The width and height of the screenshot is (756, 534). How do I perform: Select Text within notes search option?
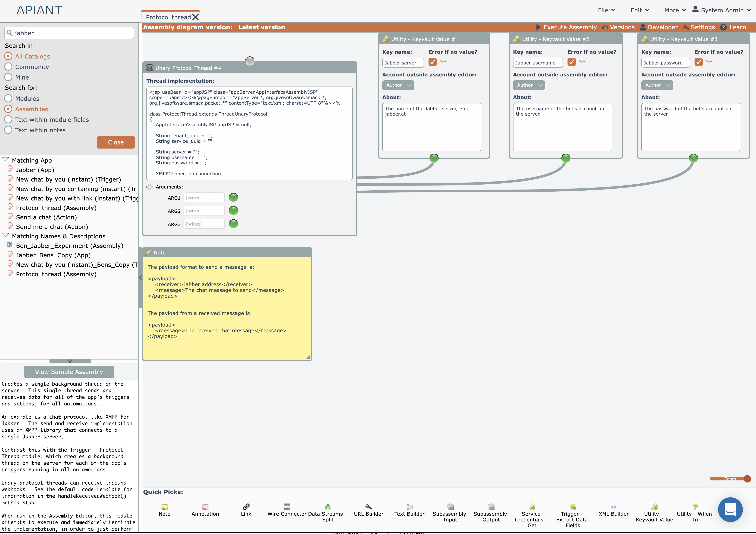tap(9, 130)
